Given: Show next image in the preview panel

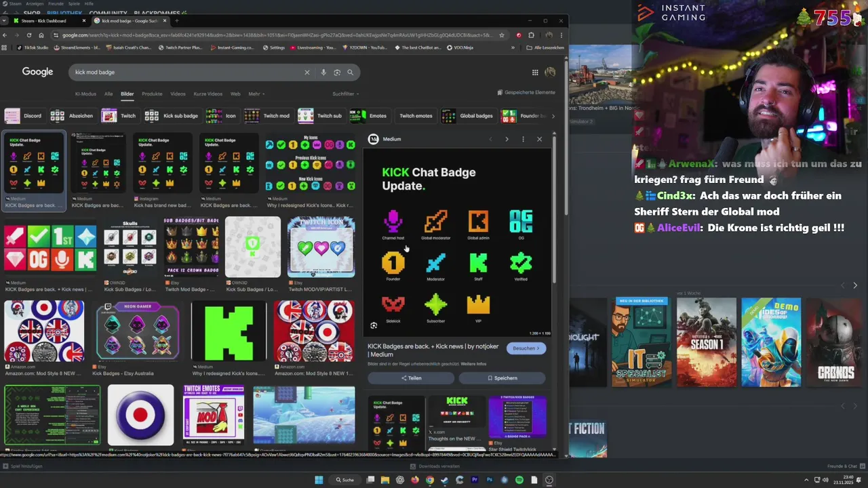Looking at the screenshot, I should (507, 139).
